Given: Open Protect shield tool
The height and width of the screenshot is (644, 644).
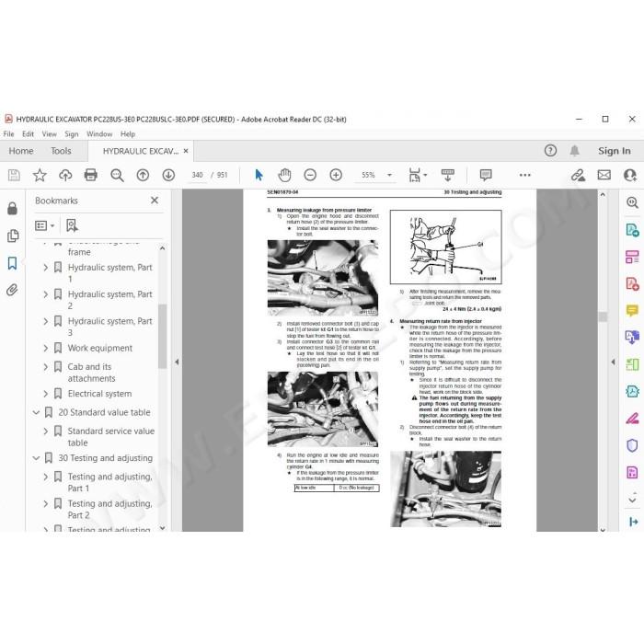Looking at the screenshot, I should click(632, 445).
